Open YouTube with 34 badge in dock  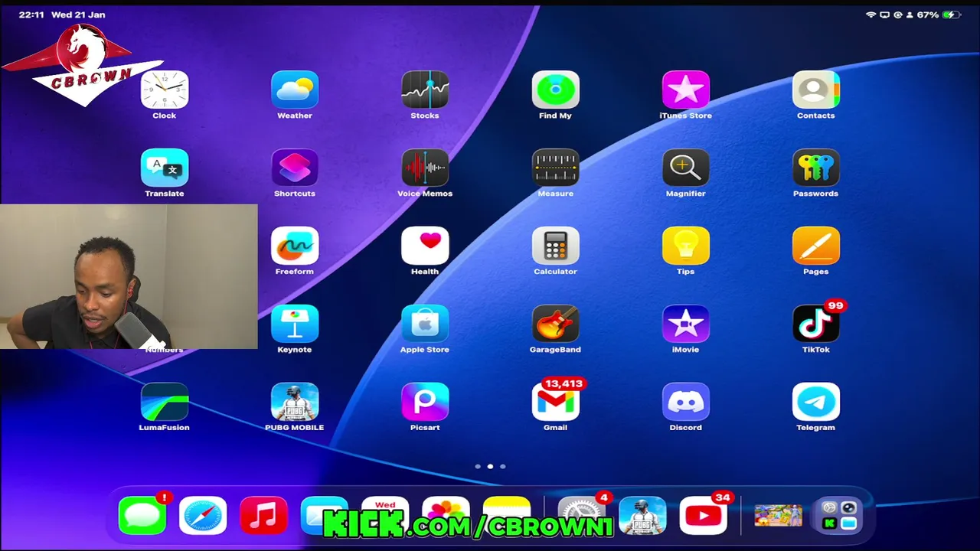tap(703, 515)
